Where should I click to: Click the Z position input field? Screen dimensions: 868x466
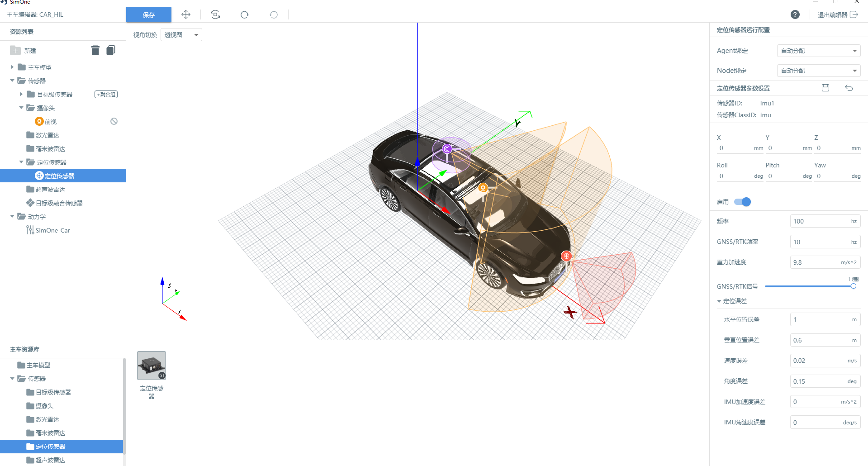pyautogui.click(x=838, y=148)
